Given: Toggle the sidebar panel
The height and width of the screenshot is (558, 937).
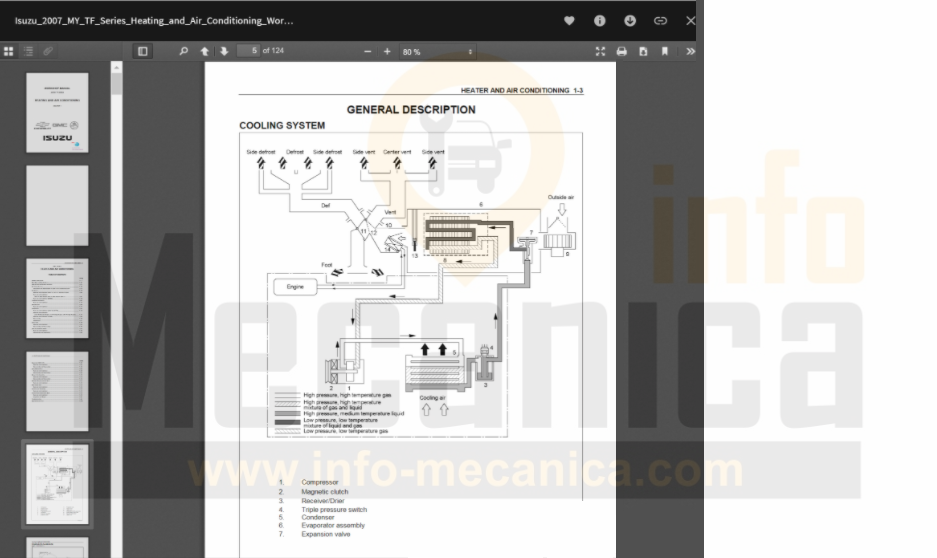Looking at the screenshot, I should click(x=143, y=51).
